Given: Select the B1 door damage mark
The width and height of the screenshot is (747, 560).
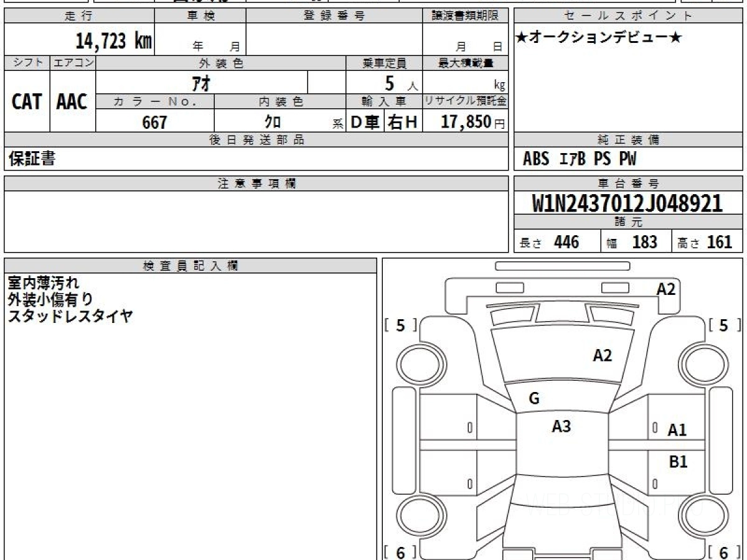Looking at the screenshot, I should (678, 462).
